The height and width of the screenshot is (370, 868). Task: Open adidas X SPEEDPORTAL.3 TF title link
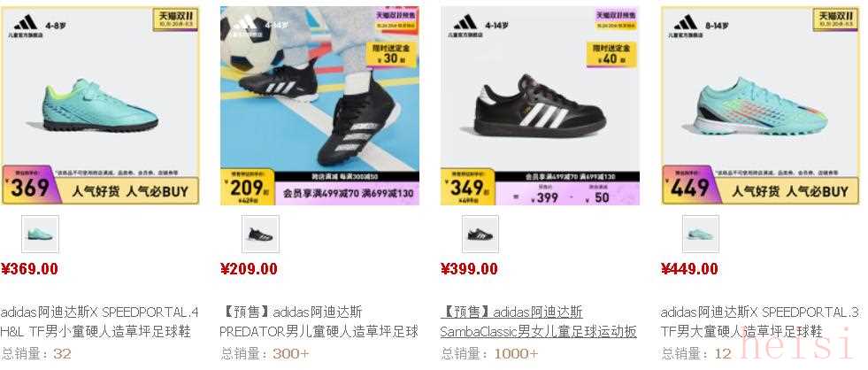pos(759,322)
